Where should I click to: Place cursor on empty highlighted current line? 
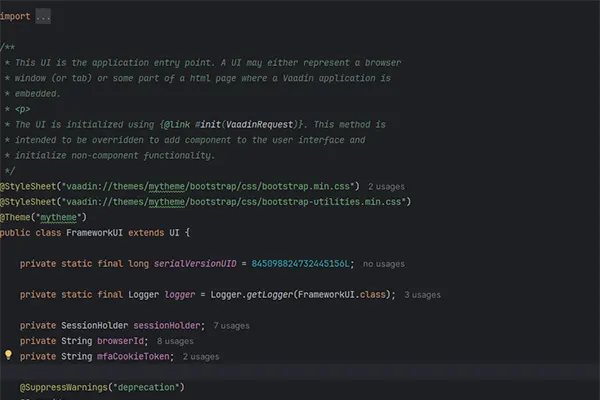[x=300, y=372]
